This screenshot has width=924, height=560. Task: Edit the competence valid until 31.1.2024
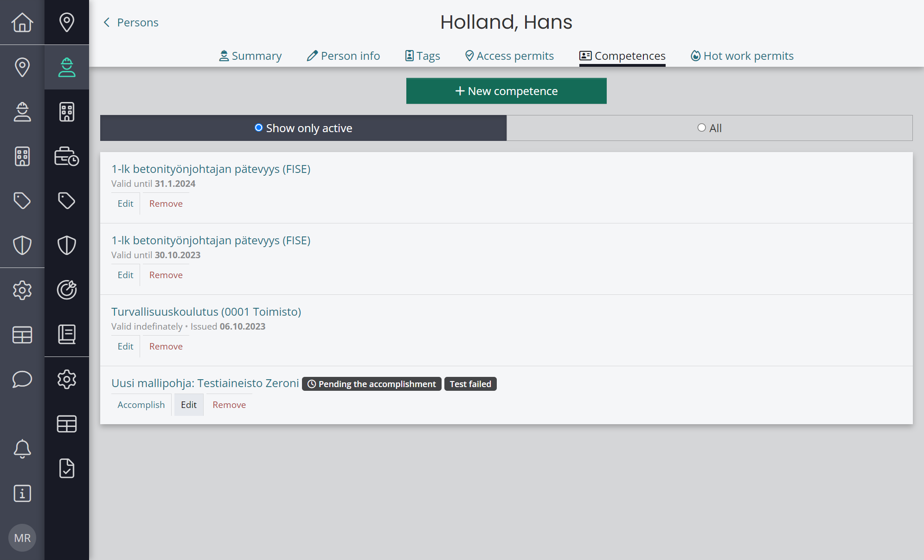point(125,204)
